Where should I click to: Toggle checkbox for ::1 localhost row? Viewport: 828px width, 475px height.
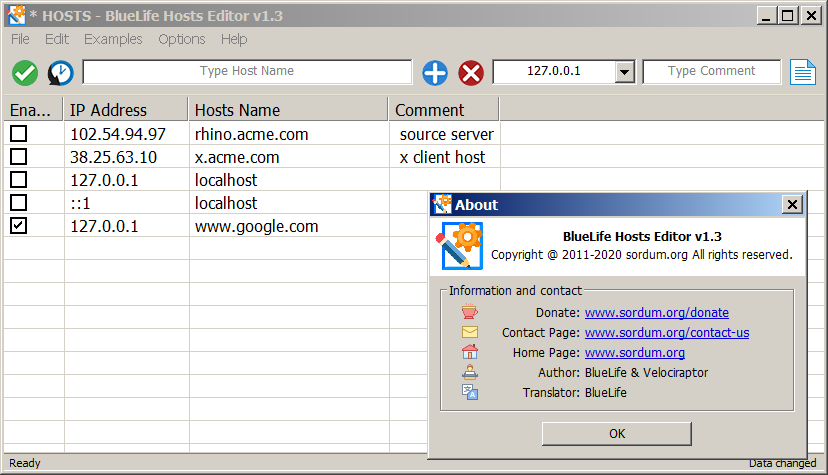point(18,203)
